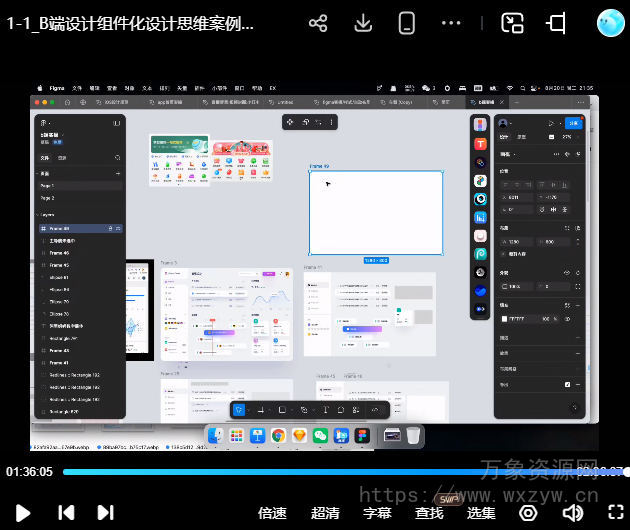Viewport: 630px width, 530px height.
Task: Click the circular target icon beside 选集
Action: tap(528, 513)
